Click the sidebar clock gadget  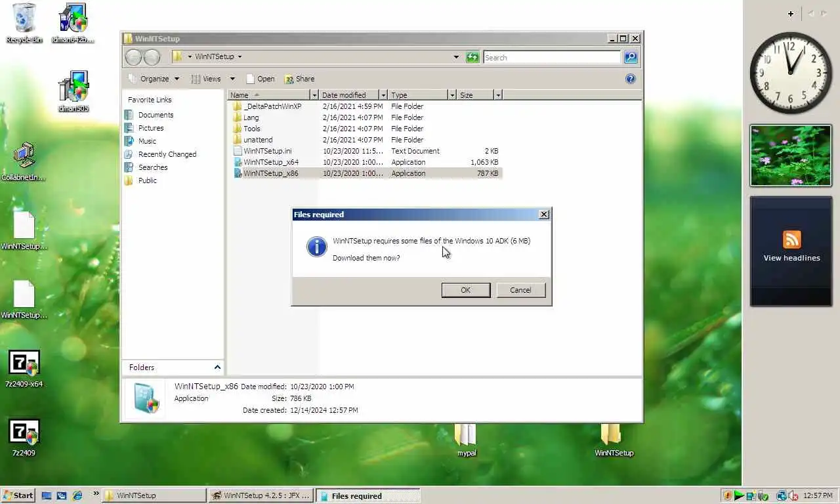[790, 73]
